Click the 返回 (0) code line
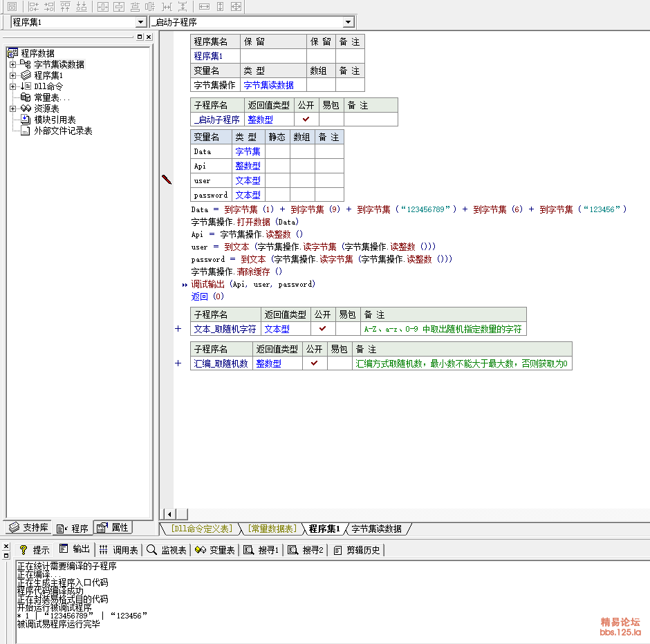650x644 pixels. [x=207, y=296]
